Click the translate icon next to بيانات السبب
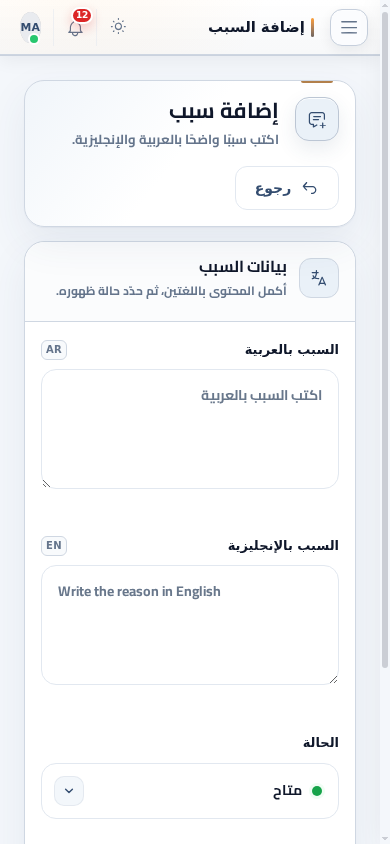The width and height of the screenshot is (390, 844). coord(319,278)
